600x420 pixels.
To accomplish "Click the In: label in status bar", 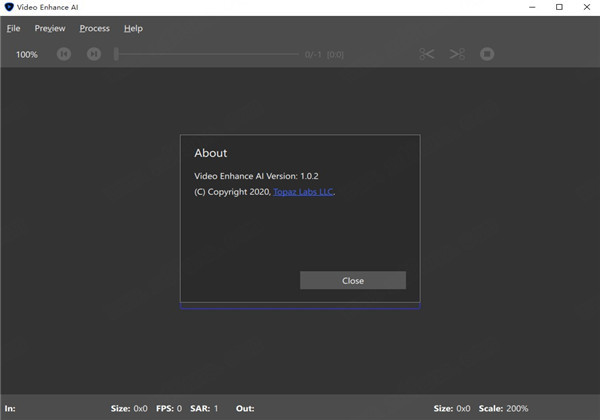I will point(10,409).
